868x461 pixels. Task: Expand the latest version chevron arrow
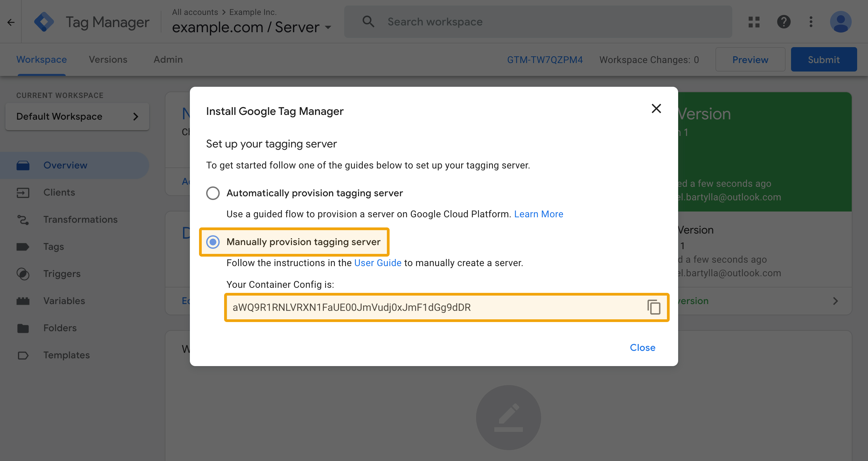(835, 301)
